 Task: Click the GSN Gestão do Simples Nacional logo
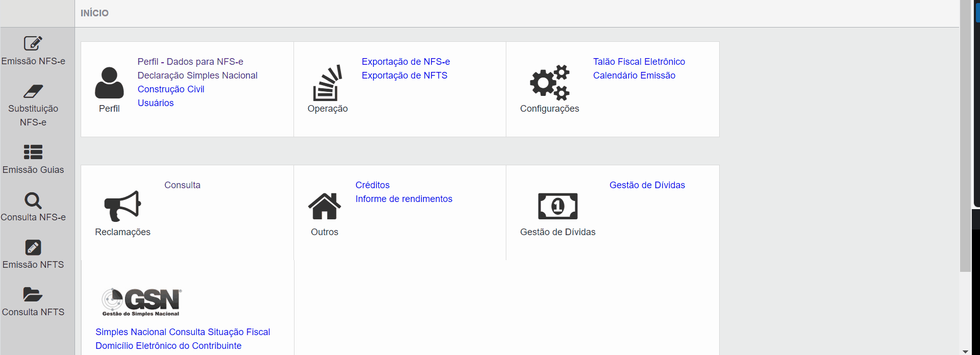click(x=141, y=302)
